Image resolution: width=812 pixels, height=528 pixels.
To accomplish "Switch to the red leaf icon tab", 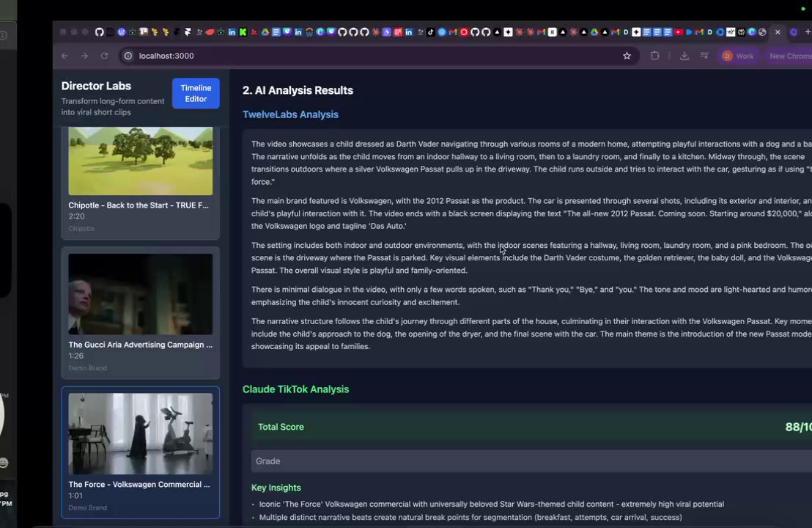I will 209,32.
